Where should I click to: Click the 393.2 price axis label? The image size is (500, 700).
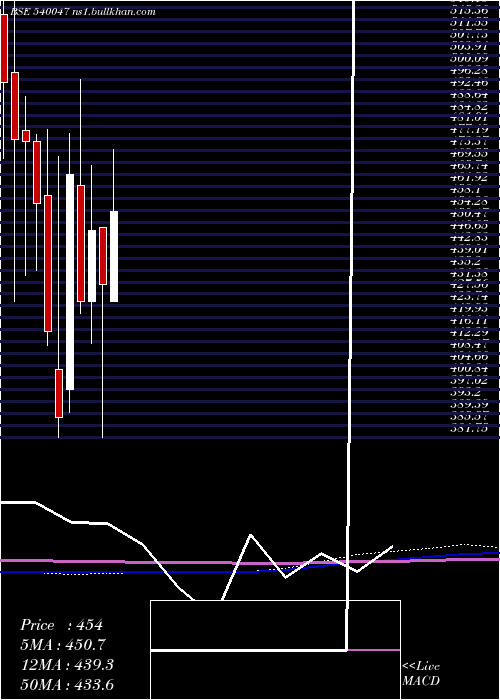(465, 393)
